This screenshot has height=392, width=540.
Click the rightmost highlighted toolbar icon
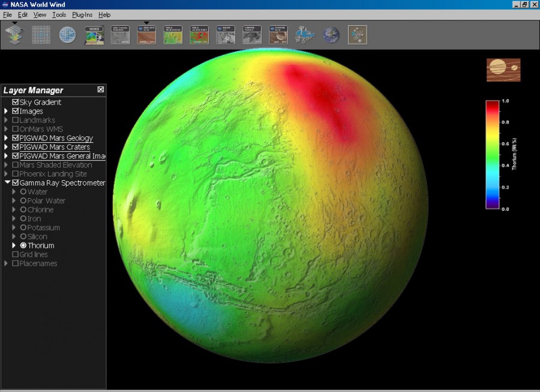[x=358, y=35]
